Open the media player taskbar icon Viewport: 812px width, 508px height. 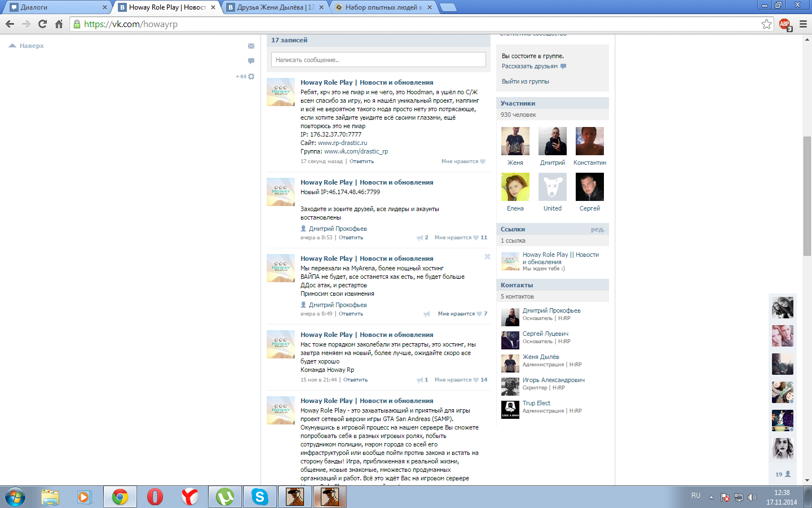tap(85, 497)
